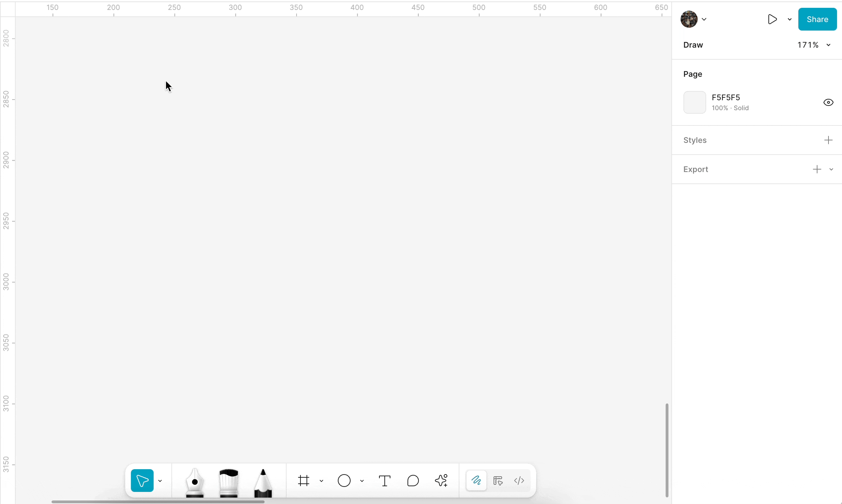Select the Pencil tool
Image resolution: width=842 pixels, height=504 pixels.
click(x=263, y=483)
